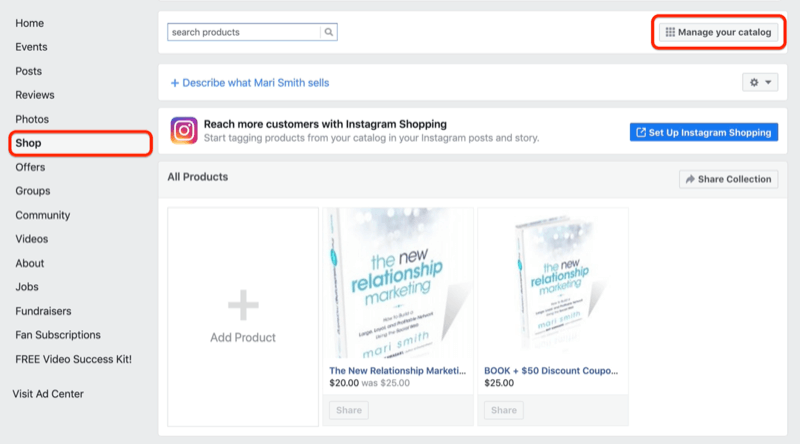The height and width of the screenshot is (444, 800).
Task: Click Share Collection button
Action: coord(728,179)
